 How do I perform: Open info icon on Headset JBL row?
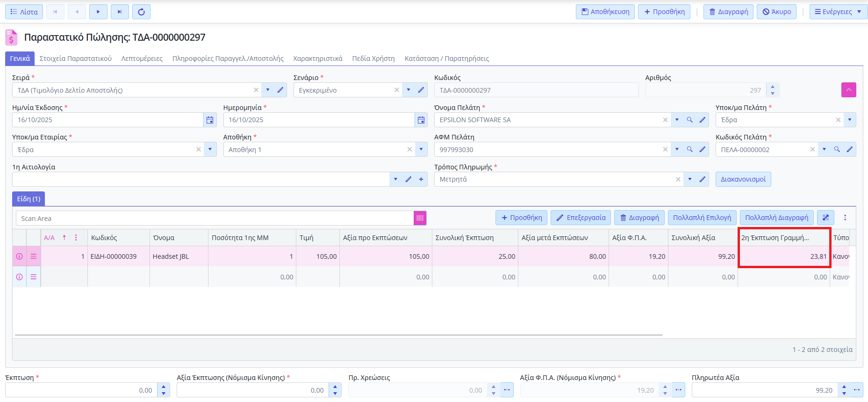click(x=20, y=256)
